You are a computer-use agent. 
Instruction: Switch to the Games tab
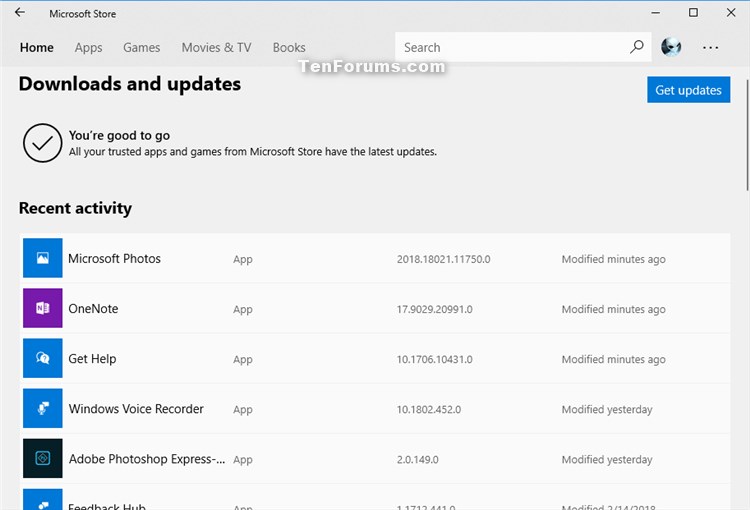142,47
